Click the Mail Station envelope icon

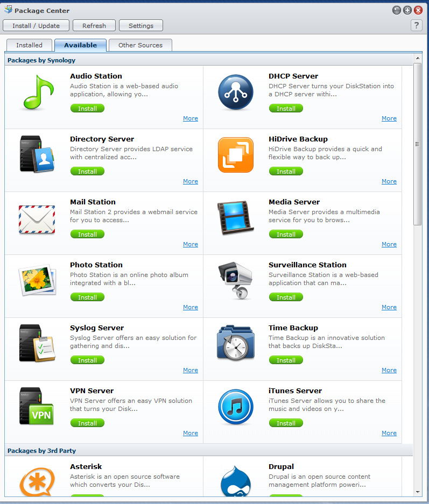37,219
